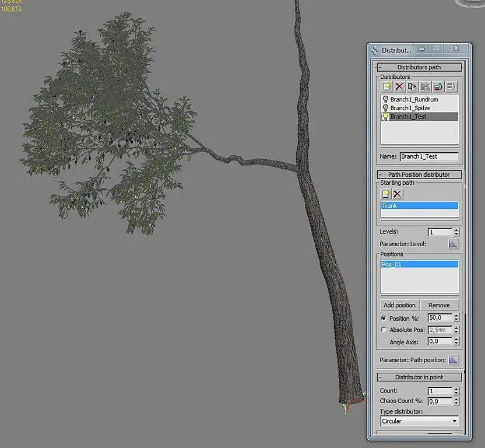Open the Type distributor dropdown showing Circular
The height and width of the screenshot is (448, 485).
pyautogui.click(x=420, y=421)
